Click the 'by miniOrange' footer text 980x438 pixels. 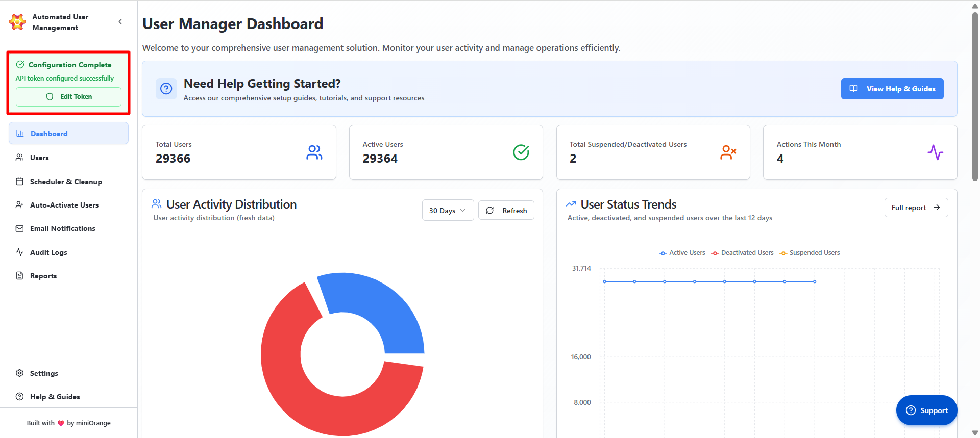(89, 423)
